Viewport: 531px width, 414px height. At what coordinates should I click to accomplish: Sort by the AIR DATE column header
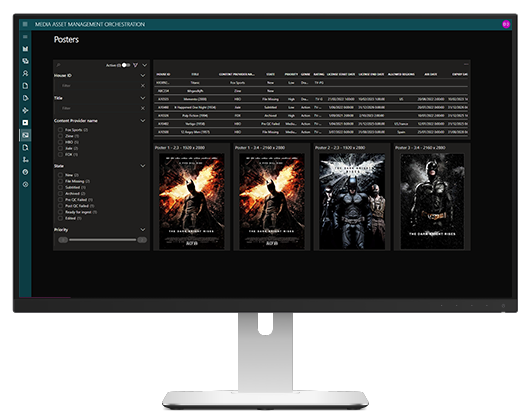(430, 74)
